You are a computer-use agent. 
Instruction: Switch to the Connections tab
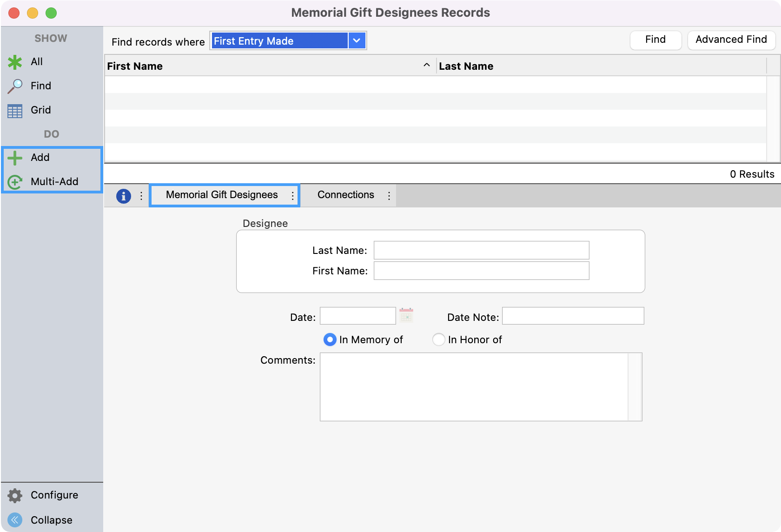[345, 195]
